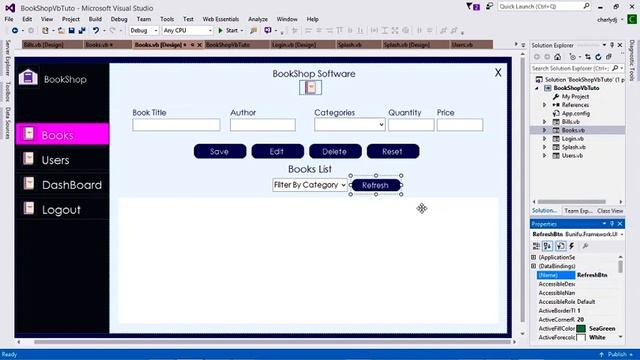Expand the Splash.vb node
The image size is (640, 360).
click(544, 147)
